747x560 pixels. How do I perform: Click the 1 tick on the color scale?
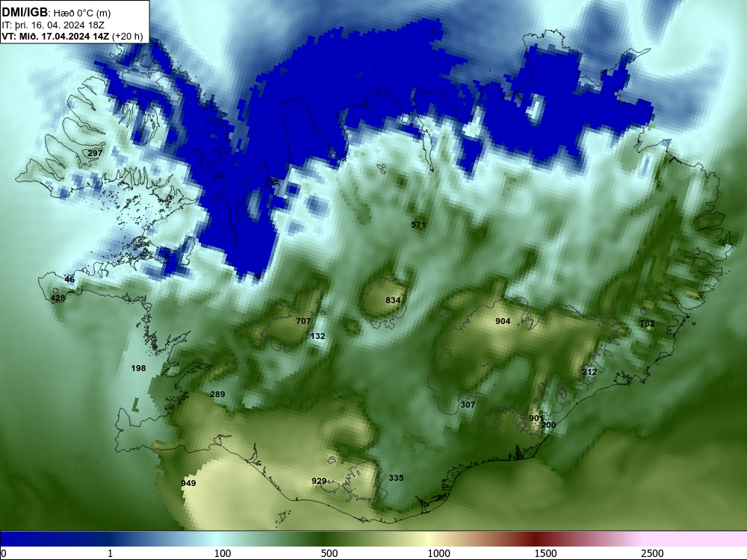click(x=110, y=553)
